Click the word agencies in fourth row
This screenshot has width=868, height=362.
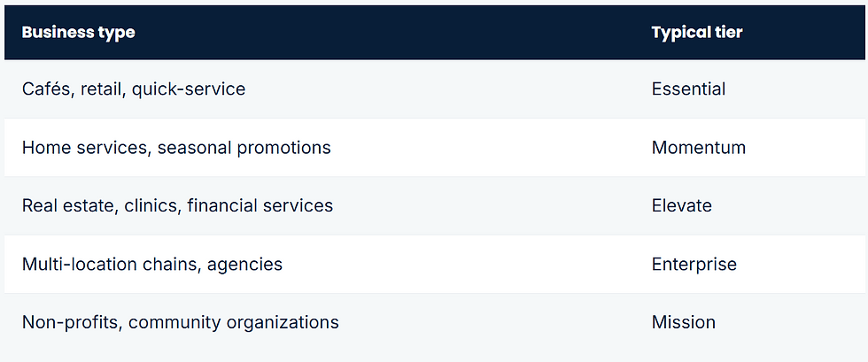point(244,266)
